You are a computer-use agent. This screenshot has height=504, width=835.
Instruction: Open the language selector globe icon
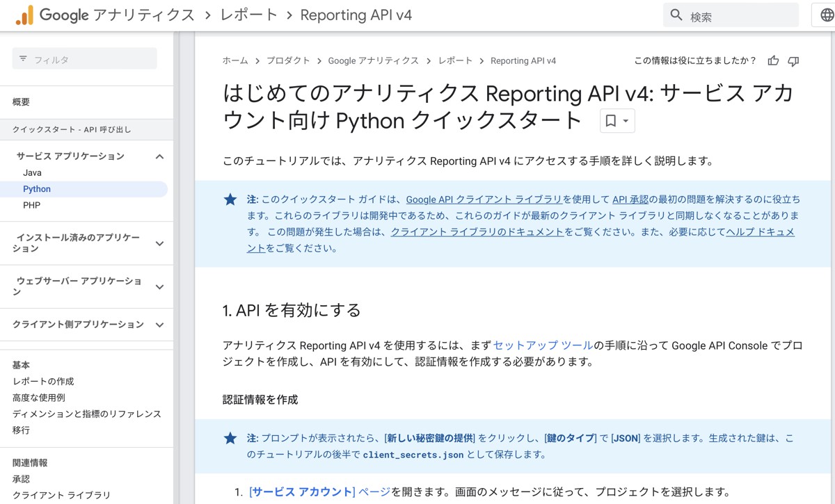pos(825,15)
